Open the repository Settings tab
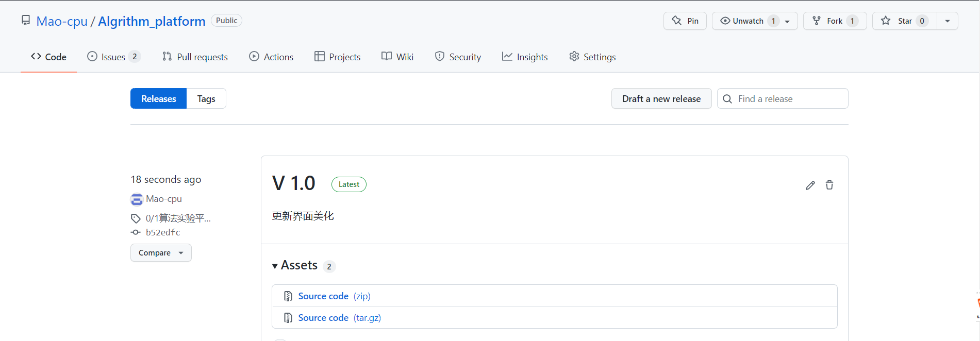The height and width of the screenshot is (341, 980). coord(592,57)
